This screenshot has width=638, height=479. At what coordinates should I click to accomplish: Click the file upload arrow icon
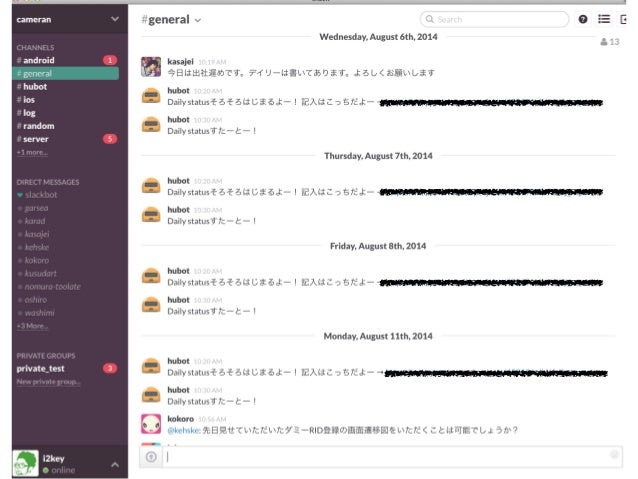click(x=151, y=457)
